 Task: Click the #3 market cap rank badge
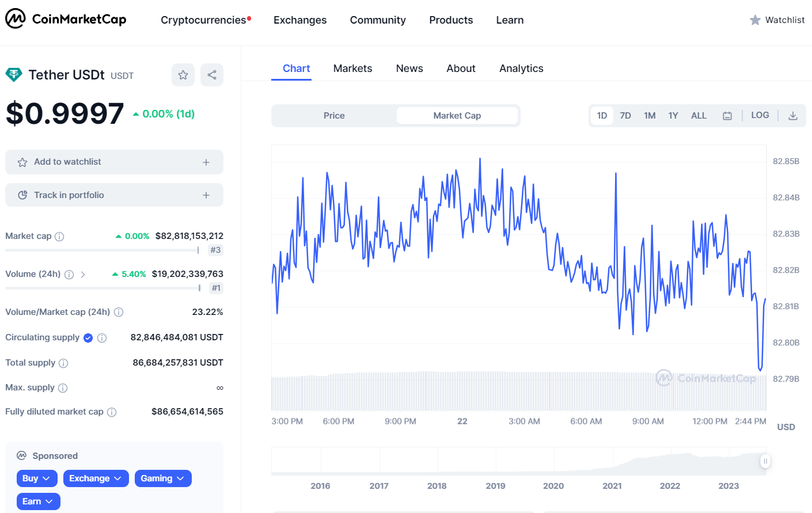215,250
